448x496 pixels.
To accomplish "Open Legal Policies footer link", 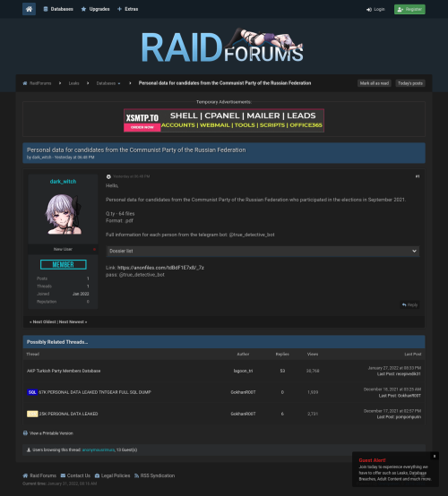I will point(116,475).
